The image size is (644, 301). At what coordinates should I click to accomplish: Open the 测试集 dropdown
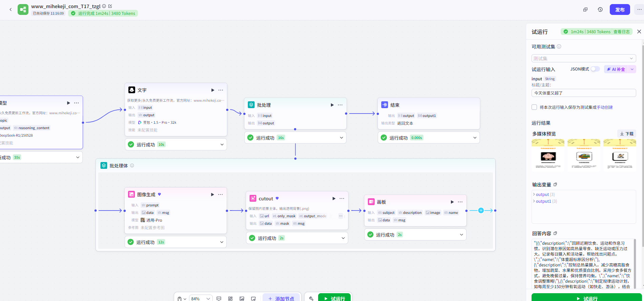[x=583, y=58]
